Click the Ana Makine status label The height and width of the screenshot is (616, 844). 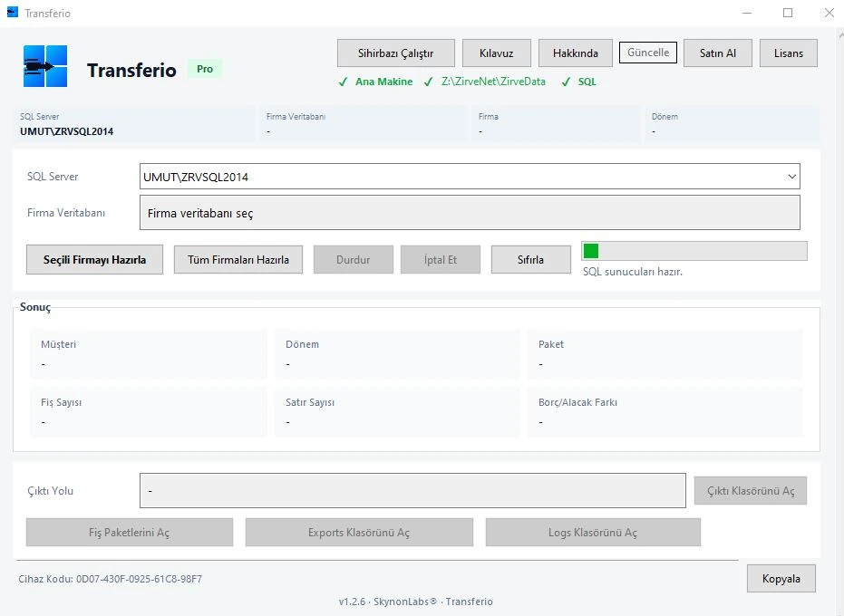[x=383, y=82]
